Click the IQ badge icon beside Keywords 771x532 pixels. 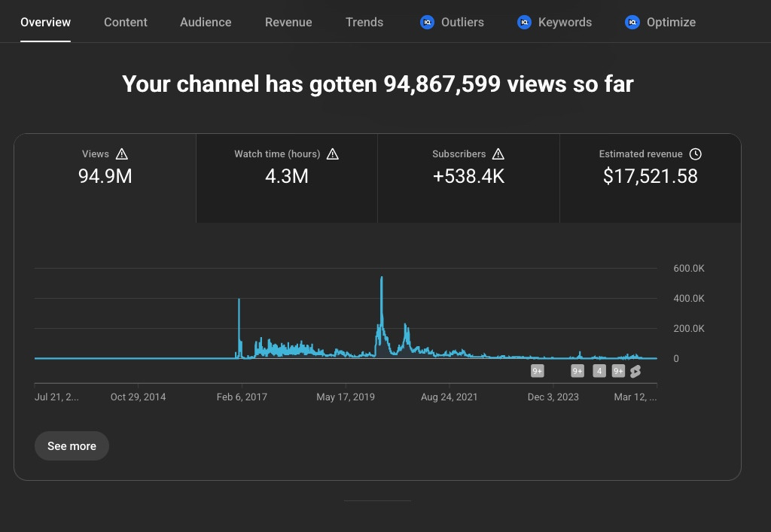pos(525,23)
